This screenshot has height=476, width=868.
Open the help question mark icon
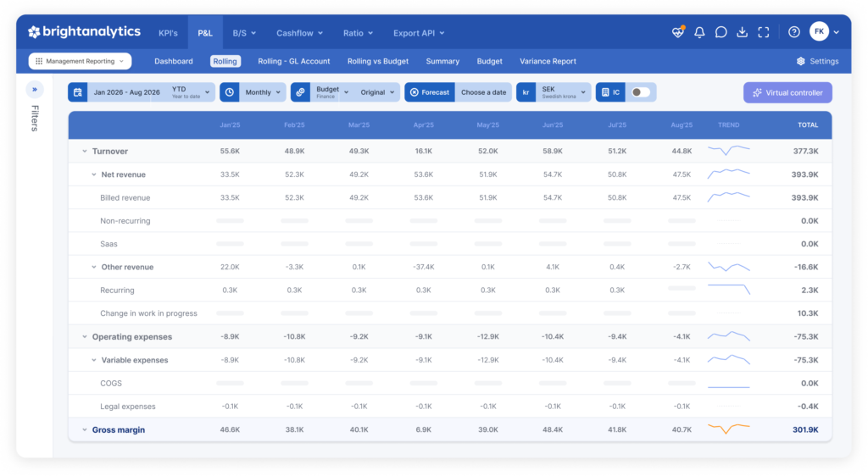point(793,33)
